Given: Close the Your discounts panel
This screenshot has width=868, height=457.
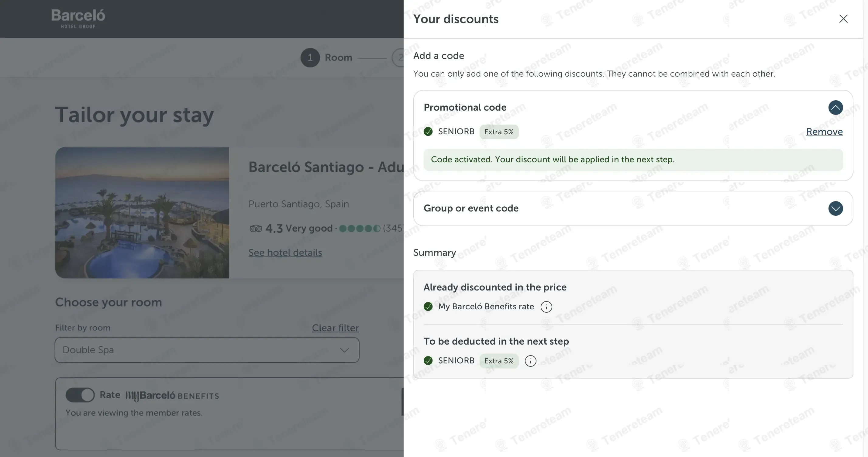Looking at the screenshot, I should coord(843,19).
